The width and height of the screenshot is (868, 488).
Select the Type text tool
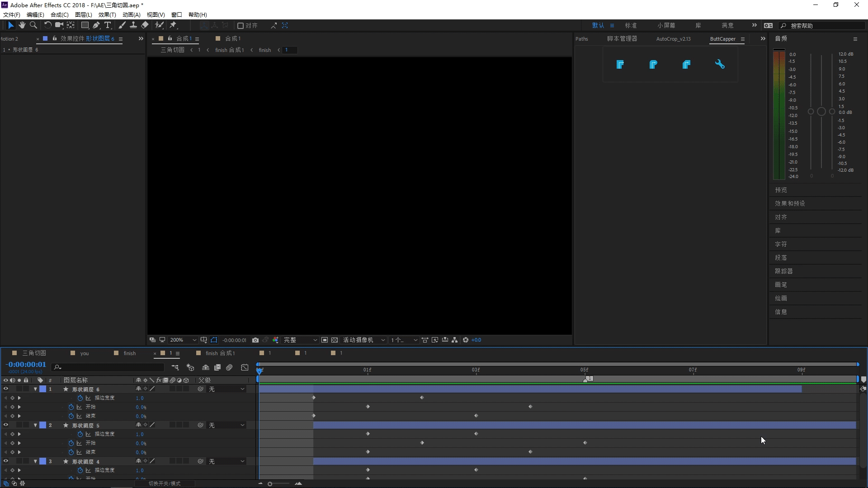coord(108,25)
